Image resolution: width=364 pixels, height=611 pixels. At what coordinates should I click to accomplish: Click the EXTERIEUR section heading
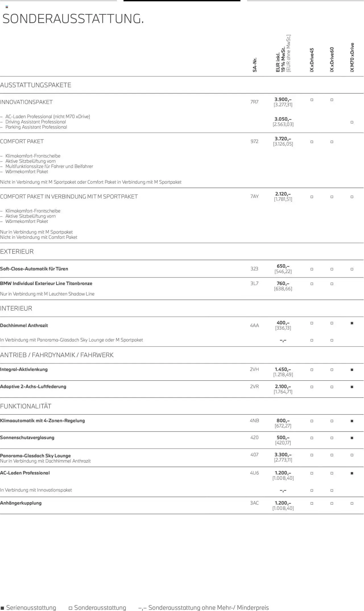[x=17, y=251]
